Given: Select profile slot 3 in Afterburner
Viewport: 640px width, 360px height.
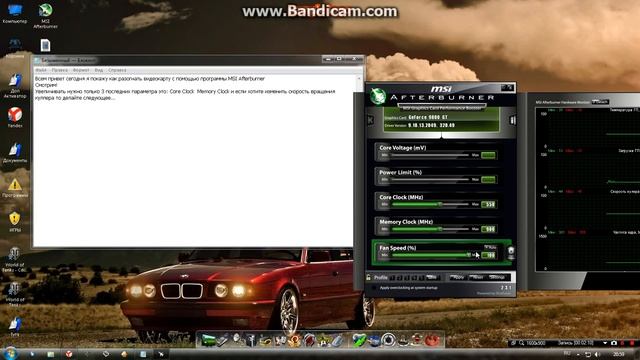Looking at the screenshot, I should point(407,278).
